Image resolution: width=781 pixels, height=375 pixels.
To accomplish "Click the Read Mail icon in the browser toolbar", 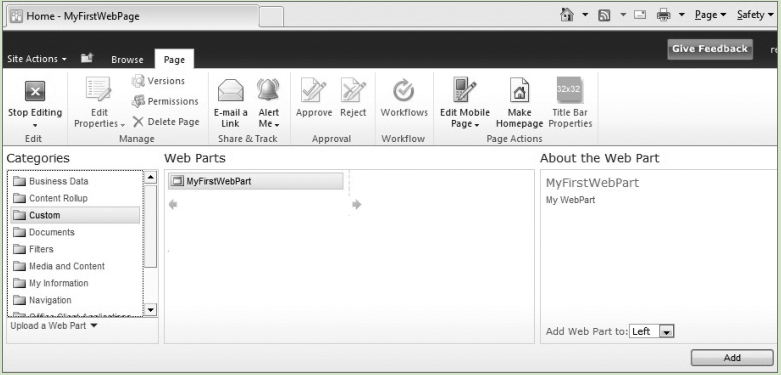I will 640,15.
